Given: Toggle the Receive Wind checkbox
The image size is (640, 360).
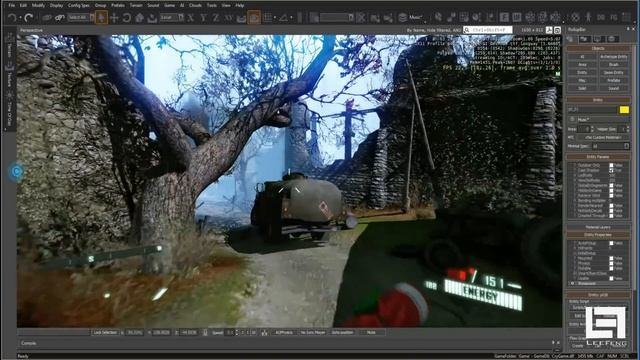Looking at the screenshot, I should (x=611, y=196).
